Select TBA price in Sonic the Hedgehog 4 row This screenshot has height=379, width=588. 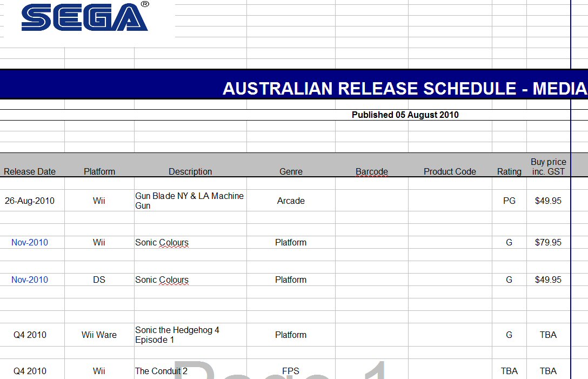pos(548,335)
